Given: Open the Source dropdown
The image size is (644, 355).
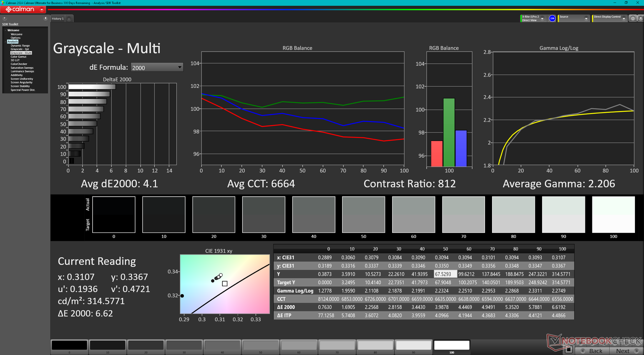Looking at the screenshot, I should (586, 18).
